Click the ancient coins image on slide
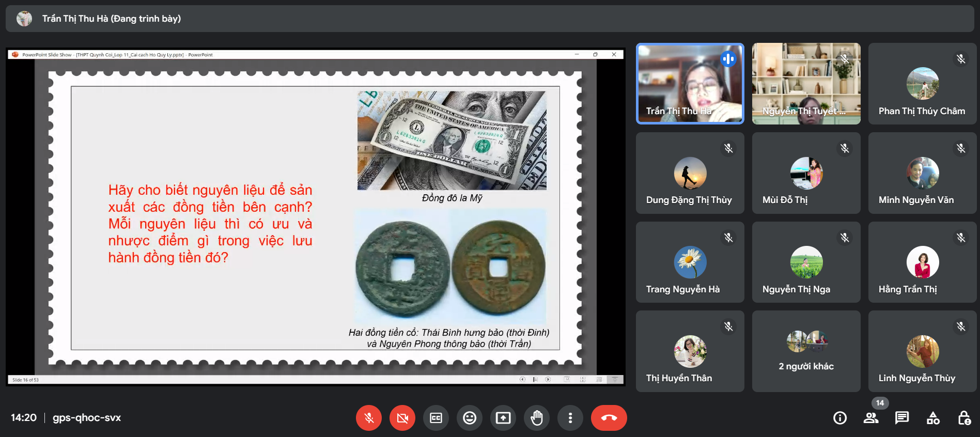The width and height of the screenshot is (980, 437). pos(450,267)
